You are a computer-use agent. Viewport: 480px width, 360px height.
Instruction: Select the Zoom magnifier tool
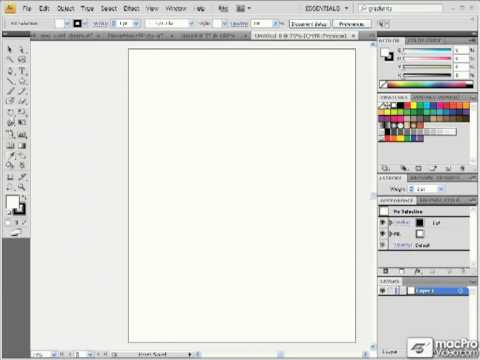(x=22, y=187)
